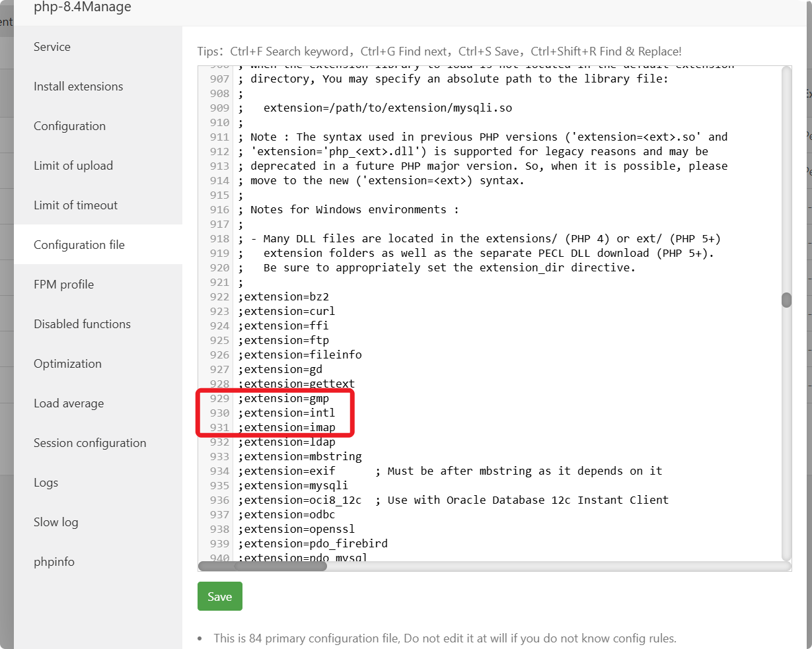
Task: Click line ';extension=imap' in editor
Action: point(287,427)
